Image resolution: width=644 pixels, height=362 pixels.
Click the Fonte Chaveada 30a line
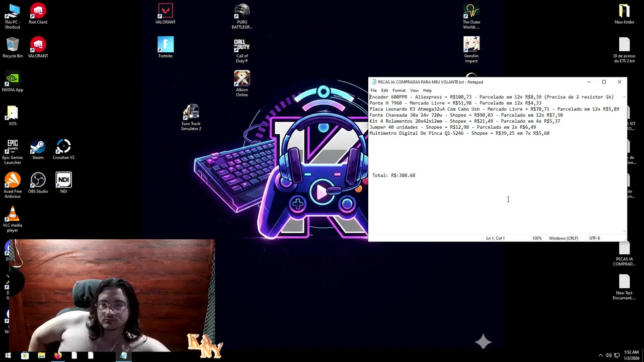click(x=466, y=115)
